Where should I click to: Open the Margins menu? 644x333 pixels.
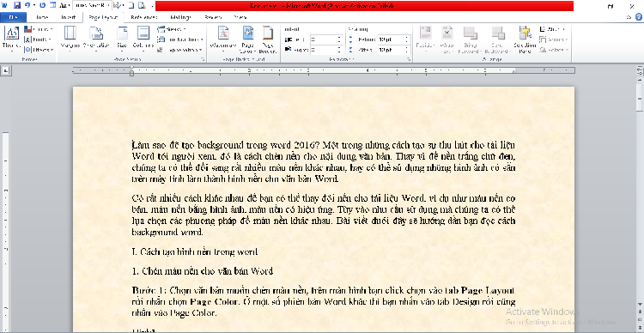tap(70, 39)
